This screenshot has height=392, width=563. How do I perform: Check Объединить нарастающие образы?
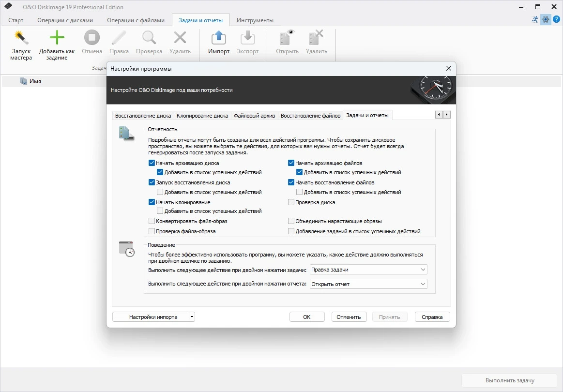coord(291,221)
